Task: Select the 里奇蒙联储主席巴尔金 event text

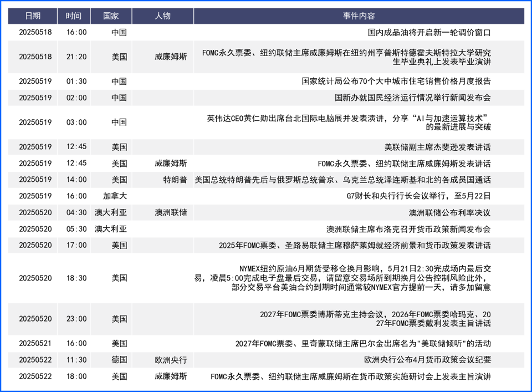Action: [x=363, y=344]
